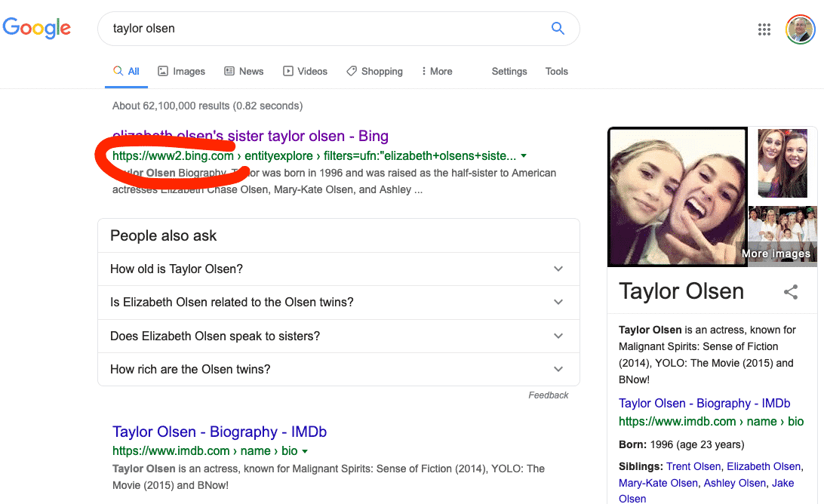Click the Google logo
The height and width of the screenshot is (504, 824).
click(36, 28)
